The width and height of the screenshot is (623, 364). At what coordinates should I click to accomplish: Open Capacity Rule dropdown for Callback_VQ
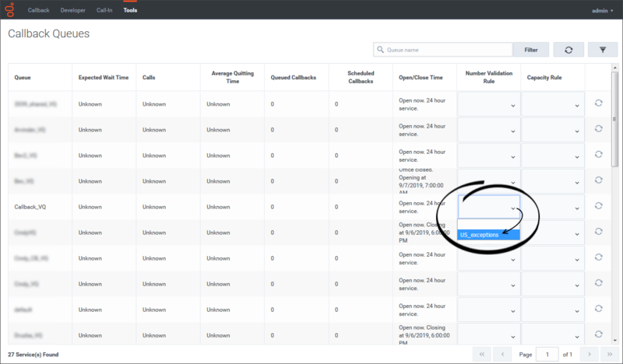click(x=552, y=207)
